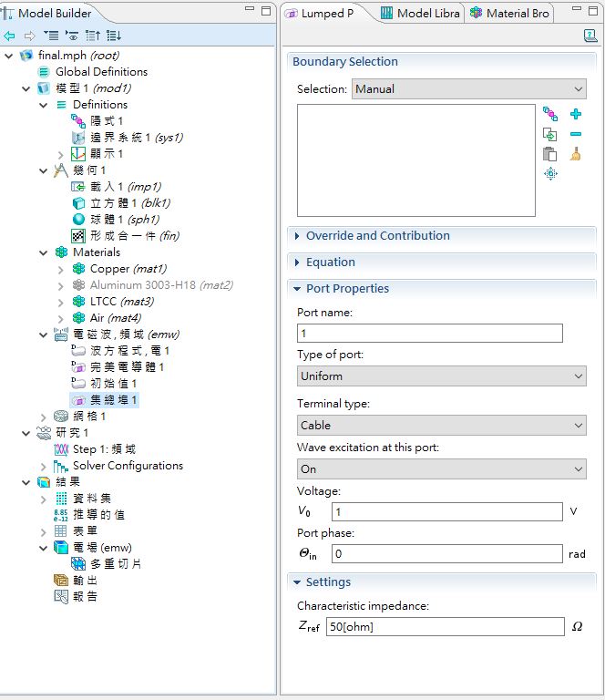Screen dimensions: 605x700
Task: Switch to the Model Library tab
Action: click(421, 14)
